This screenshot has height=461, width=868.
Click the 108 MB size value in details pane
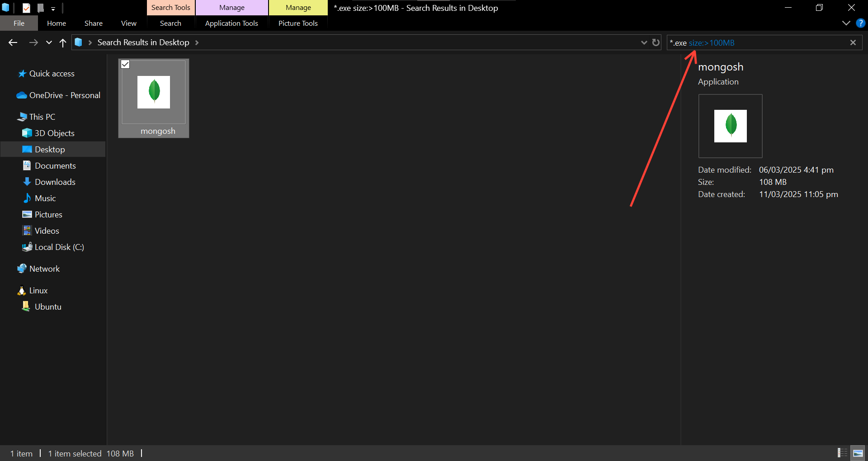point(773,182)
